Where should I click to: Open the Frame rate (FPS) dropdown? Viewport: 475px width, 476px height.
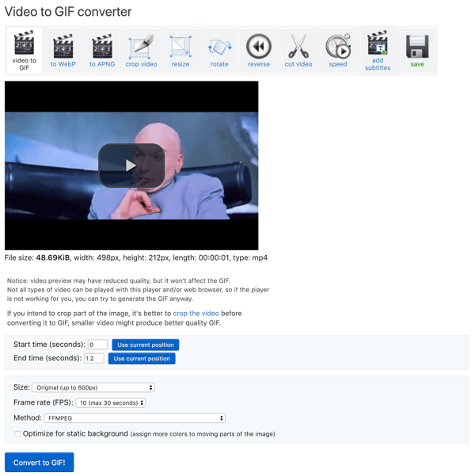point(111,403)
